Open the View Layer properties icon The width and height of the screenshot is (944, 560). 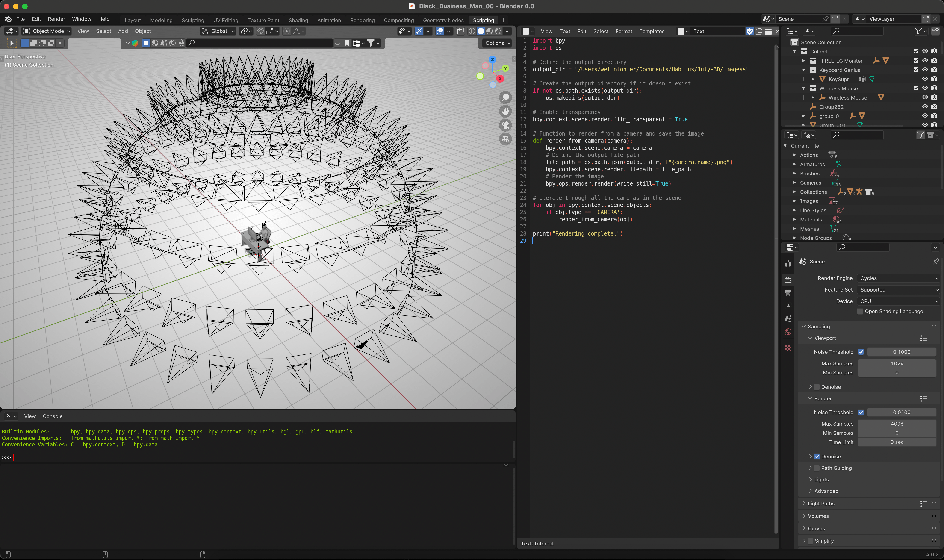coord(788,306)
